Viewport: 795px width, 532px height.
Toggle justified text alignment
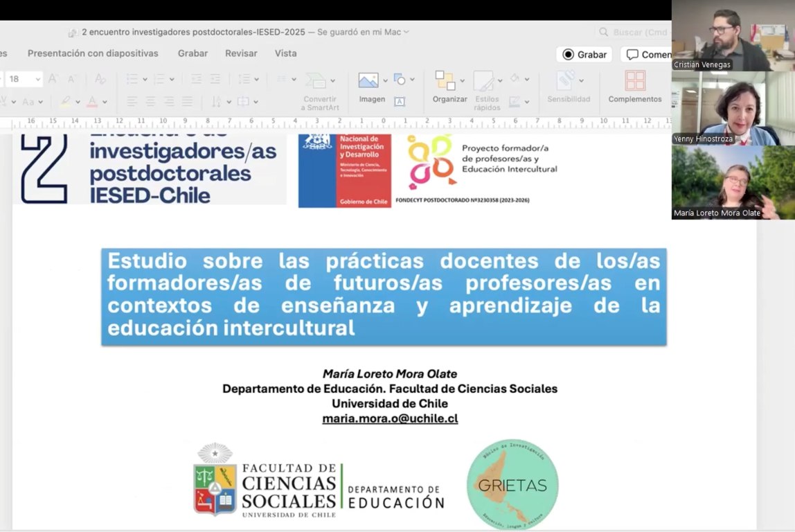pyautogui.click(x=187, y=102)
